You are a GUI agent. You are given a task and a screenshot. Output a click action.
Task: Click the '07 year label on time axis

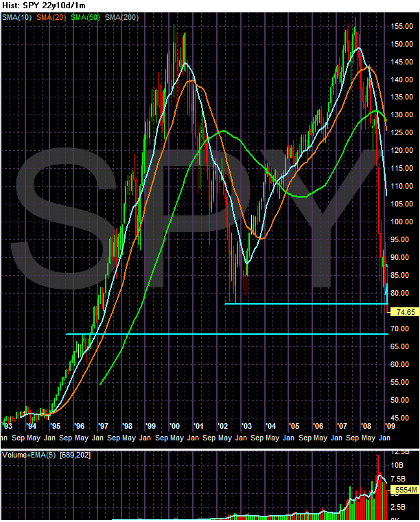[x=342, y=426]
